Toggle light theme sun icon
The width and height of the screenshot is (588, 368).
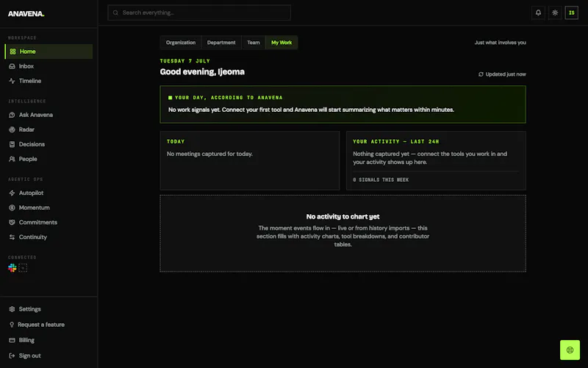(555, 13)
